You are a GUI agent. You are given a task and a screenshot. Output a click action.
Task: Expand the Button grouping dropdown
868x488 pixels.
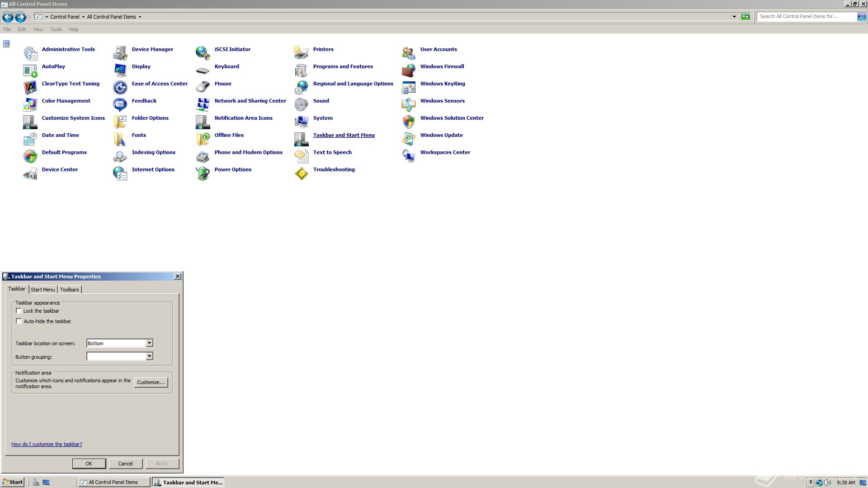click(149, 357)
